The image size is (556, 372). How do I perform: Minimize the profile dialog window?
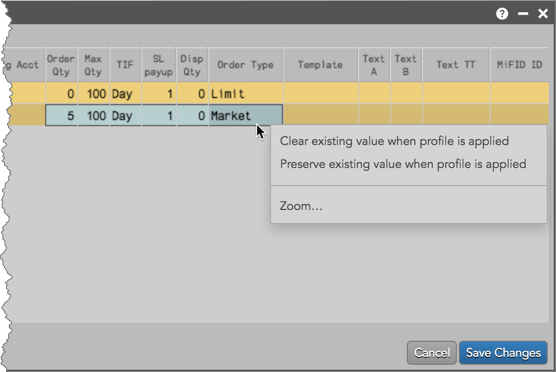(523, 14)
